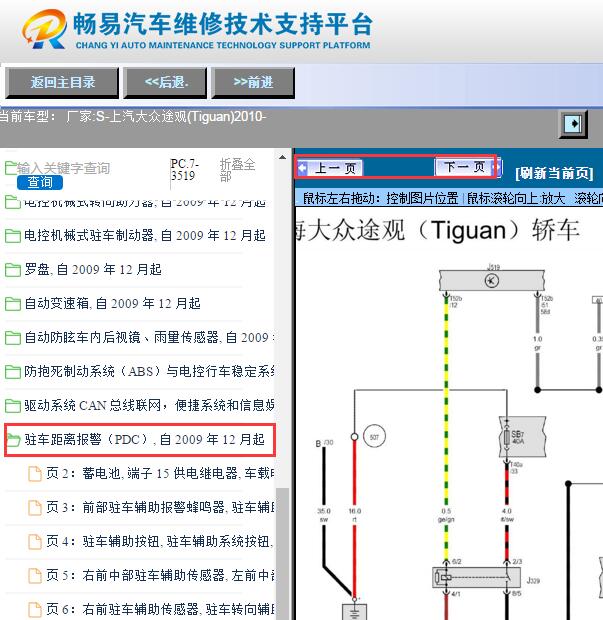Open folder 防抱死制动系统（ABS）

click(x=149, y=372)
